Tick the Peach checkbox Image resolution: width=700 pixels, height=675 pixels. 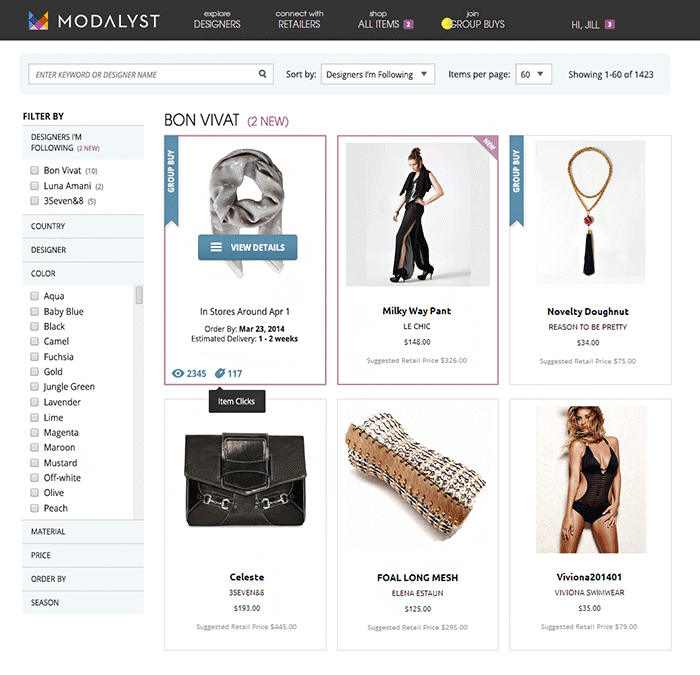(x=34, y=508)
